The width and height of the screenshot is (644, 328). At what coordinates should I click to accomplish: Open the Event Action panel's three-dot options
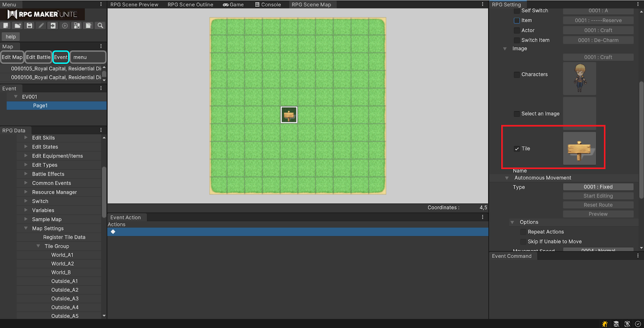[483, 217]
